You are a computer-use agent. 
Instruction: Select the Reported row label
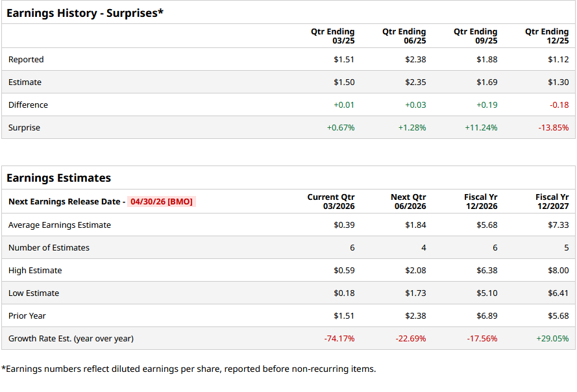(26, 60)
